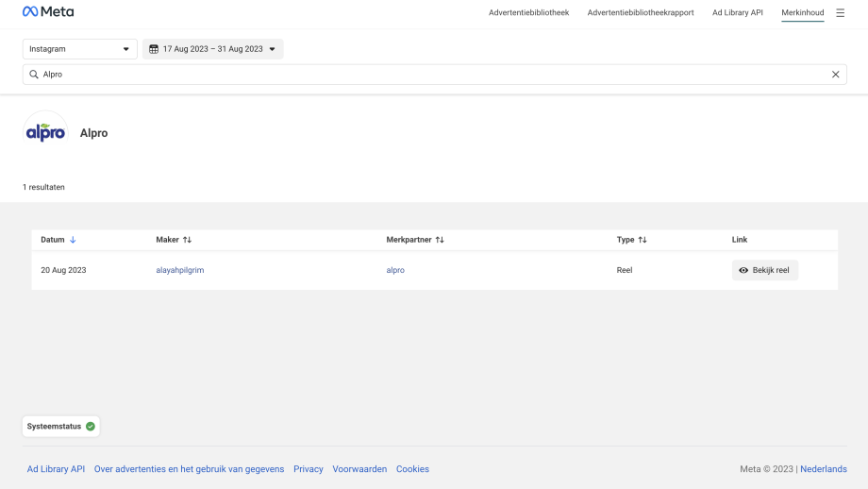This screenshot has width=868, height=489.
Task: Click the Alpro brand name heading
Action: [93, 133]
